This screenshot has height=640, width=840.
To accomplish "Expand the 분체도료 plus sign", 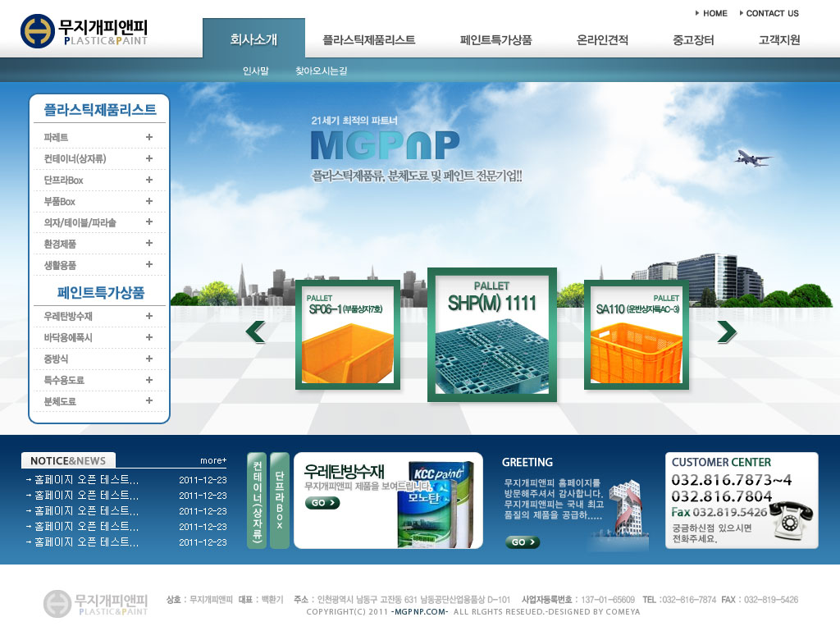I will click(x=149, y=401).
